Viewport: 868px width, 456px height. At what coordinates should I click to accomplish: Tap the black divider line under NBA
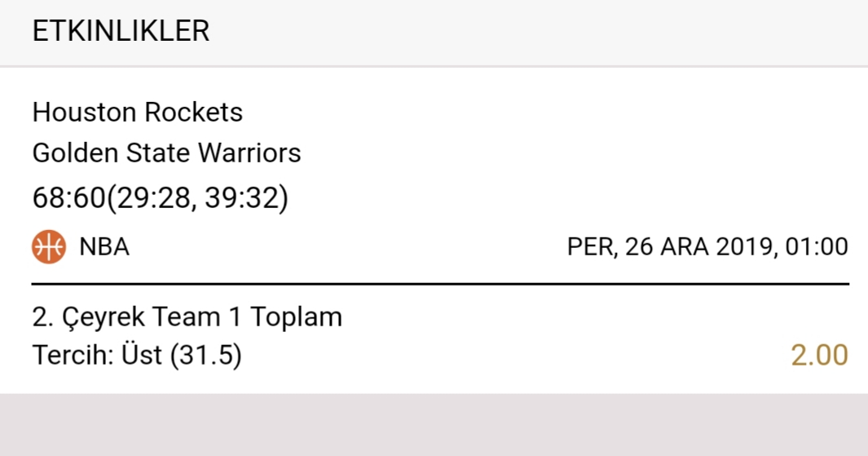pos(440,284)
